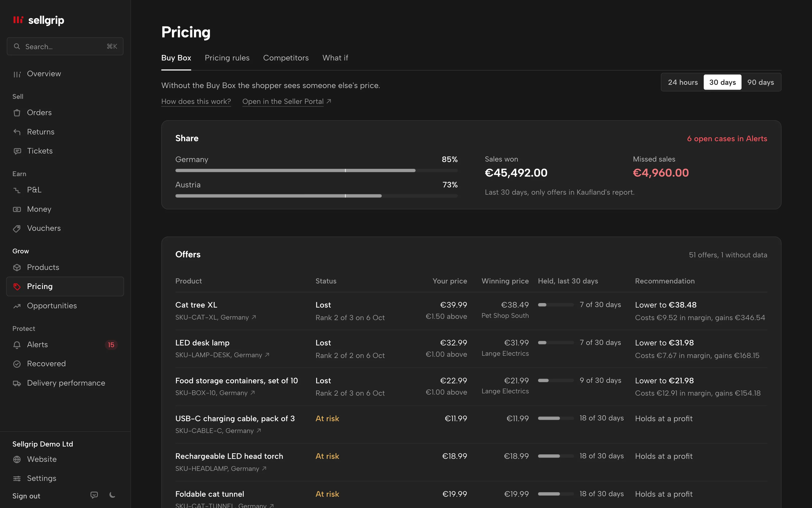Click the Pricing sidebar item
The width and height of the screenshot is (812, 508).
pyautogui.click(x=65, y=286)
